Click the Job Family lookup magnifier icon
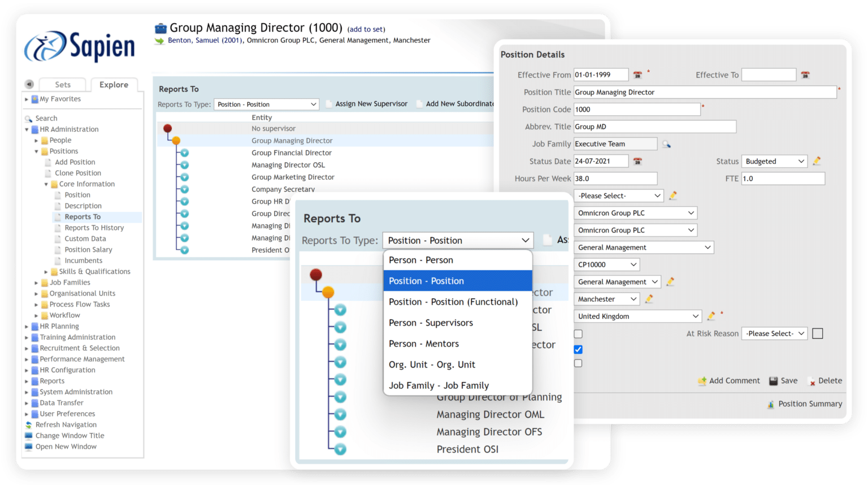 click(667, 144)
